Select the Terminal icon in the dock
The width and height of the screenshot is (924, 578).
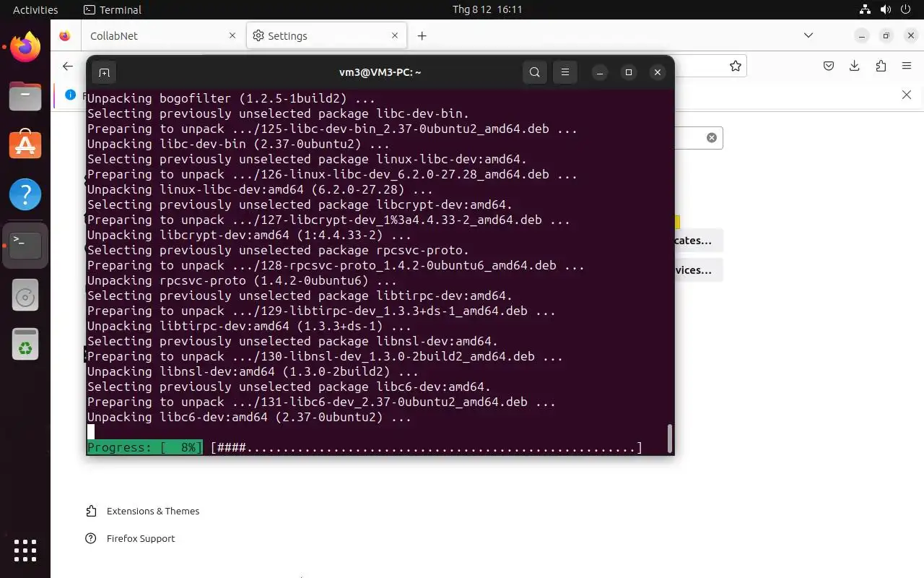25,246
